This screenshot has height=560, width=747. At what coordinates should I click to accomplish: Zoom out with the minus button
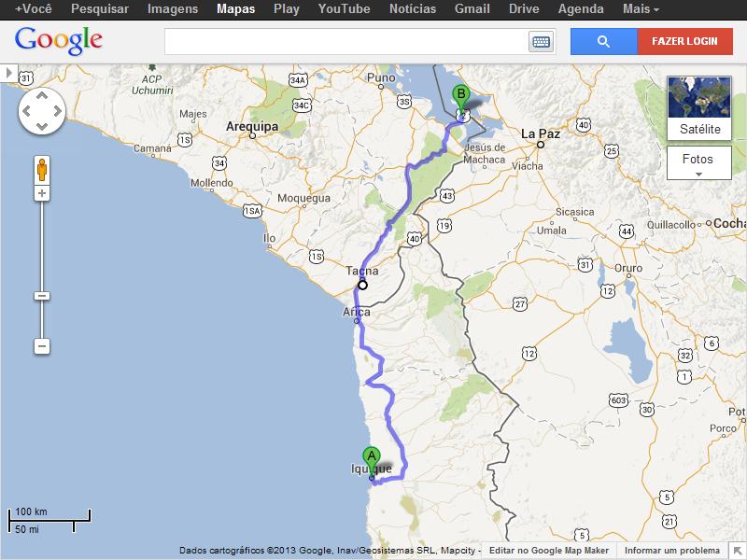[42, 346]
